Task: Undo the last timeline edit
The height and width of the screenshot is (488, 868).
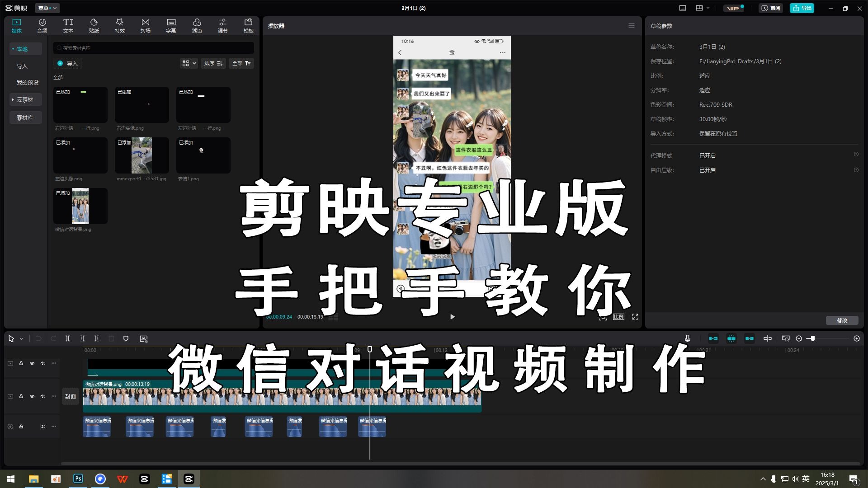Action: [39, 338]
